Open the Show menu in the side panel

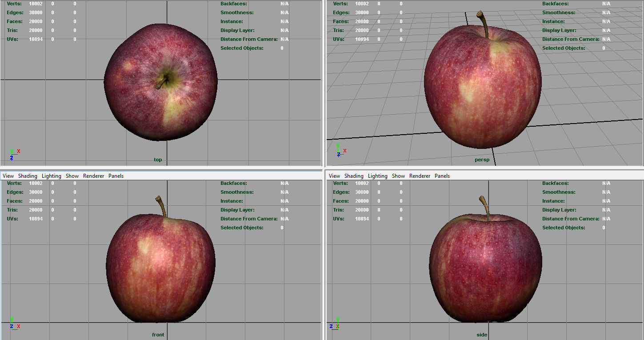(x=398, y=176)
